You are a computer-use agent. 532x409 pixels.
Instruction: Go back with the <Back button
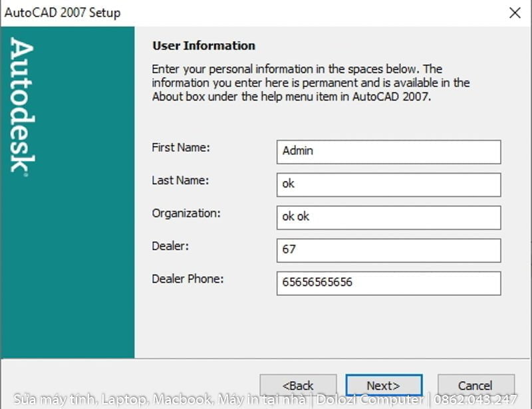point(298,385)
